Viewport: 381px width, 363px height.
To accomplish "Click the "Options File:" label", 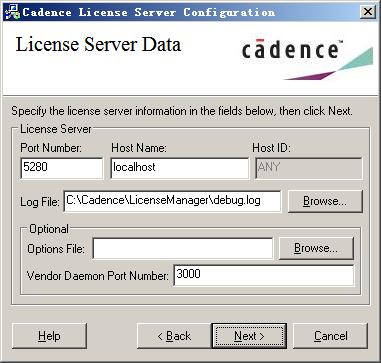I will click(56, 249).
